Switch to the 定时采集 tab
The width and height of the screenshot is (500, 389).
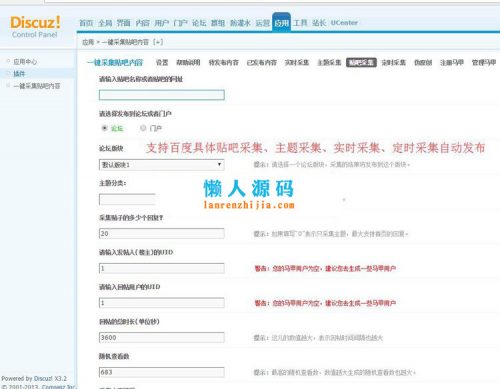pos(394,62)
